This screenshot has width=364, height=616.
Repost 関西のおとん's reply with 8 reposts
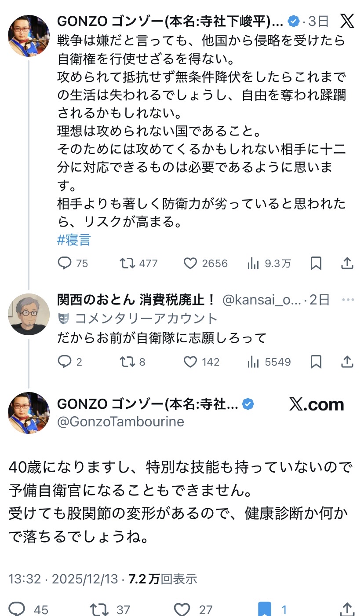tap(128, 362)
